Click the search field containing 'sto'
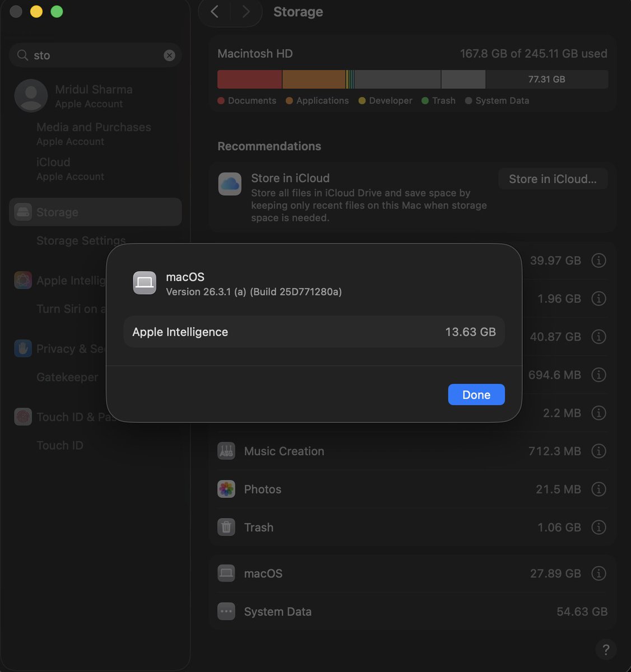631x672 pixels. click(95, 55)
